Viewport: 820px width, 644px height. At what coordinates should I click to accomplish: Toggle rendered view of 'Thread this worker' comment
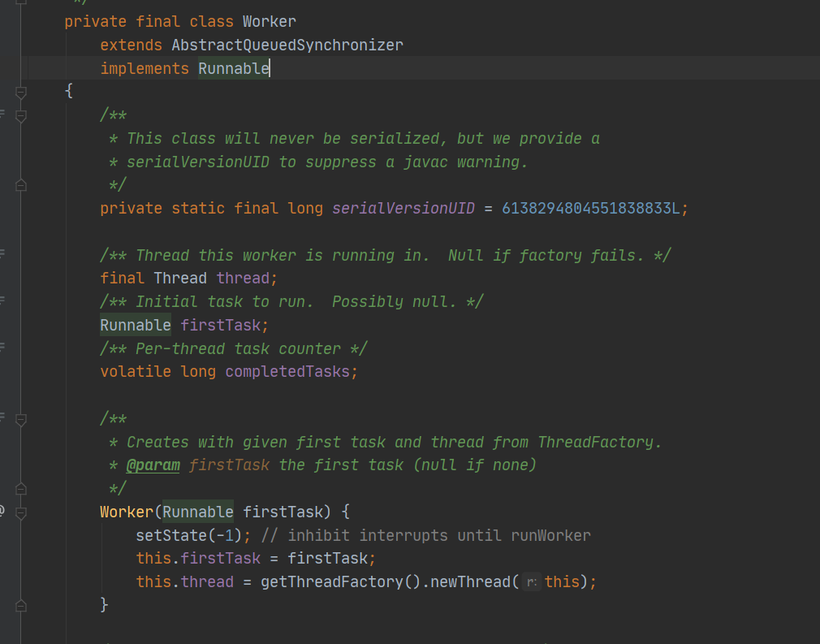2,255
